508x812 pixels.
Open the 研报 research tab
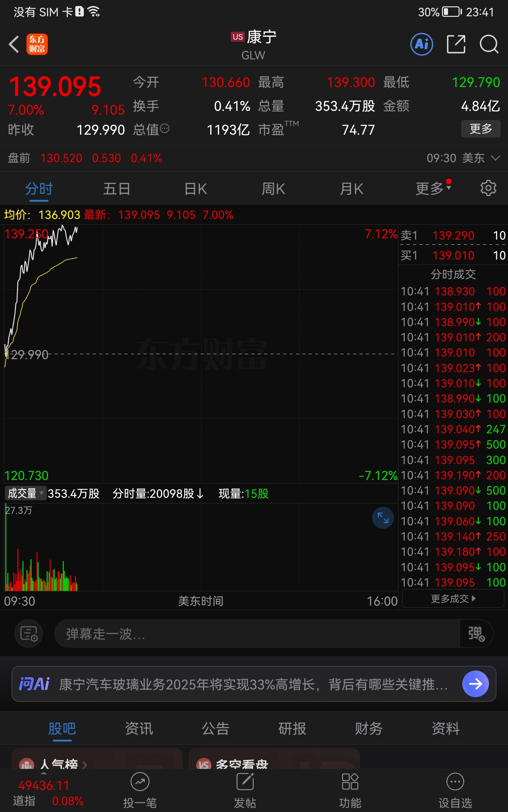[292, 729]
